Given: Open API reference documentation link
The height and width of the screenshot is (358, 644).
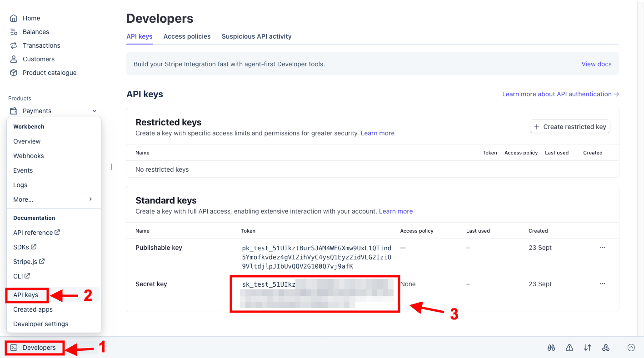Looking at the screenshot, I should click(37, 233).
